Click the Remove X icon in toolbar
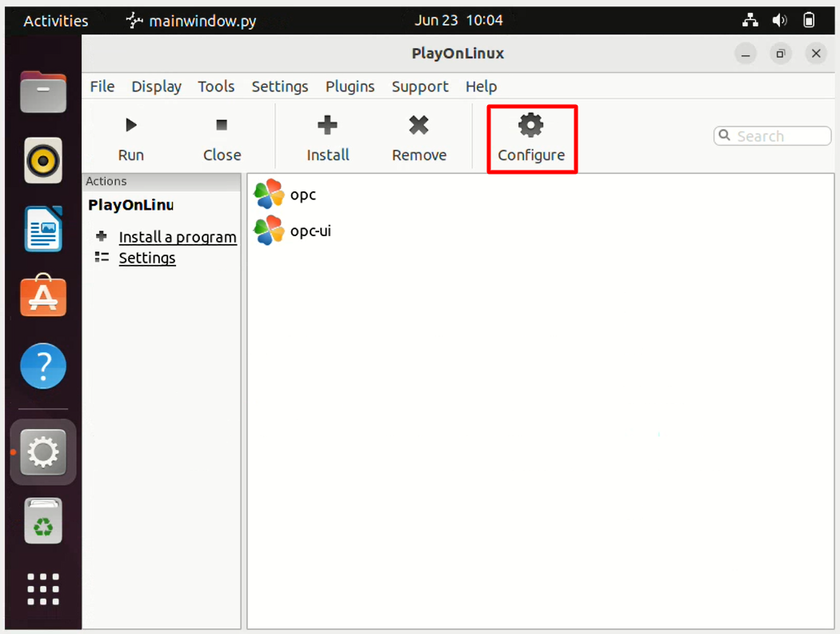The height and width of the screenshot is (634, 840). 418,125
